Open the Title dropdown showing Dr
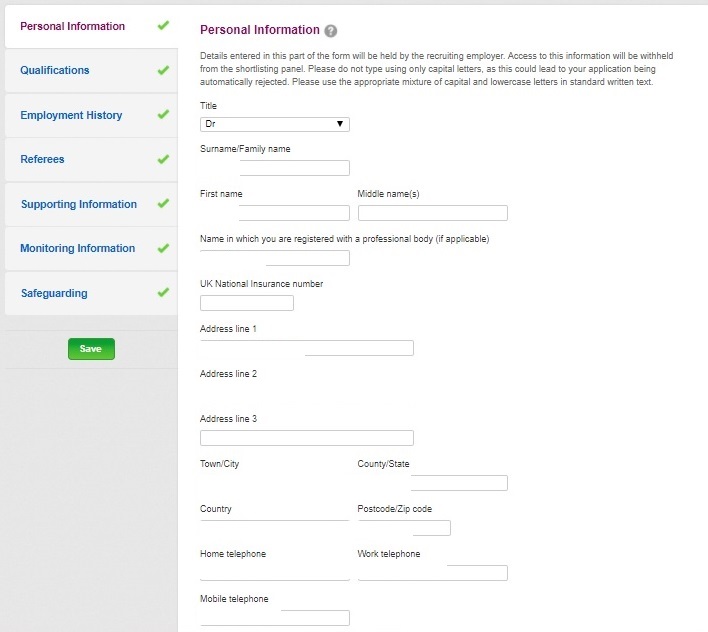 275,124
